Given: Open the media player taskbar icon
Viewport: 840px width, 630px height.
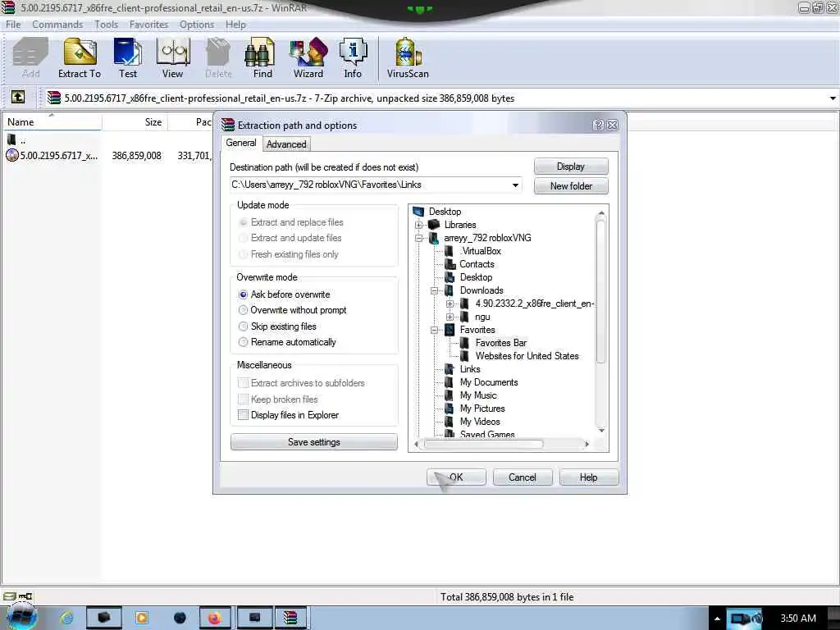Looking at the screenshot, I should (141, 618).
